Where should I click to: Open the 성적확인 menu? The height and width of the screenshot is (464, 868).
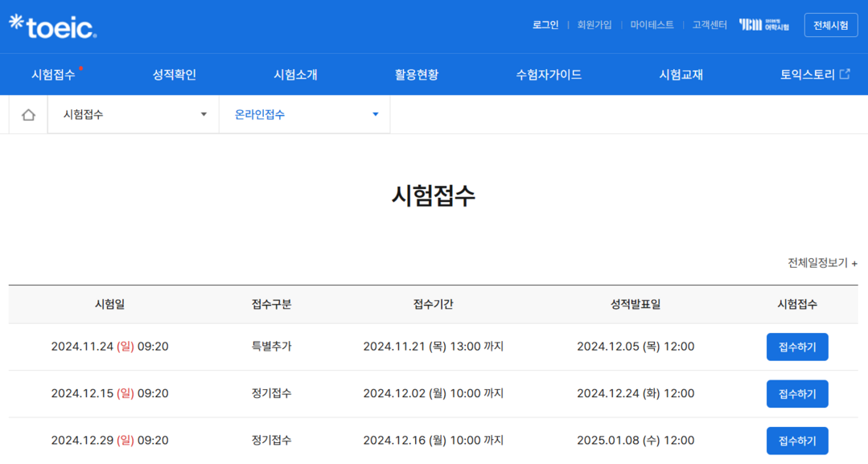[175, 75]
